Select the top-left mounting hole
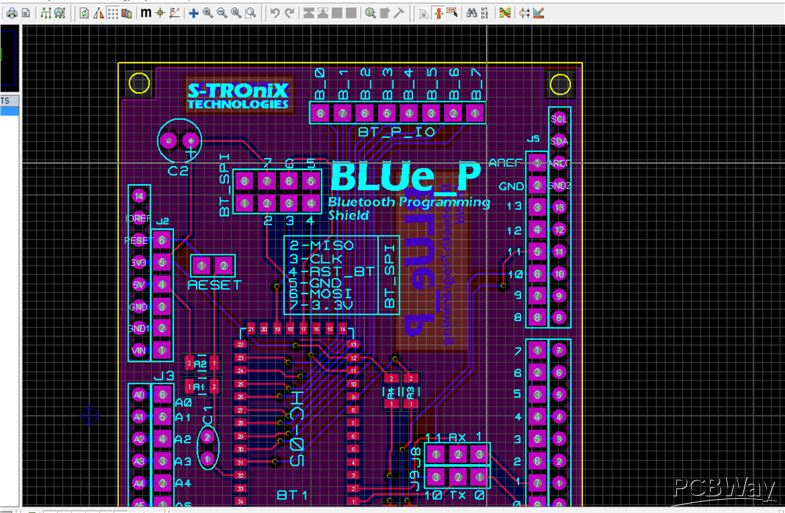 139,83
